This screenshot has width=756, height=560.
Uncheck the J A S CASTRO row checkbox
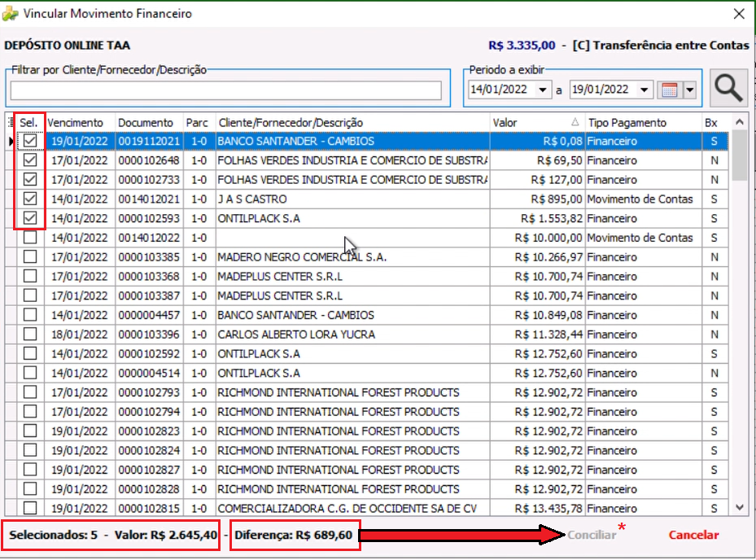pyautogui.click(x=30, y=199)
